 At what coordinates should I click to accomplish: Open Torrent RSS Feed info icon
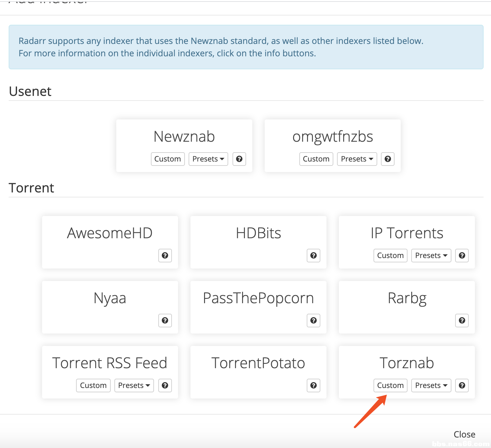point(165,386)
